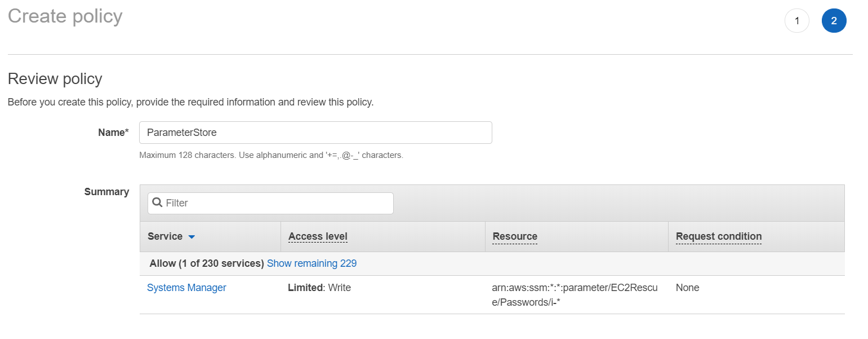Click the magnifier icon in Filter box
The width and height of the screenshot is (868, 339).
(x=158, y=203)
